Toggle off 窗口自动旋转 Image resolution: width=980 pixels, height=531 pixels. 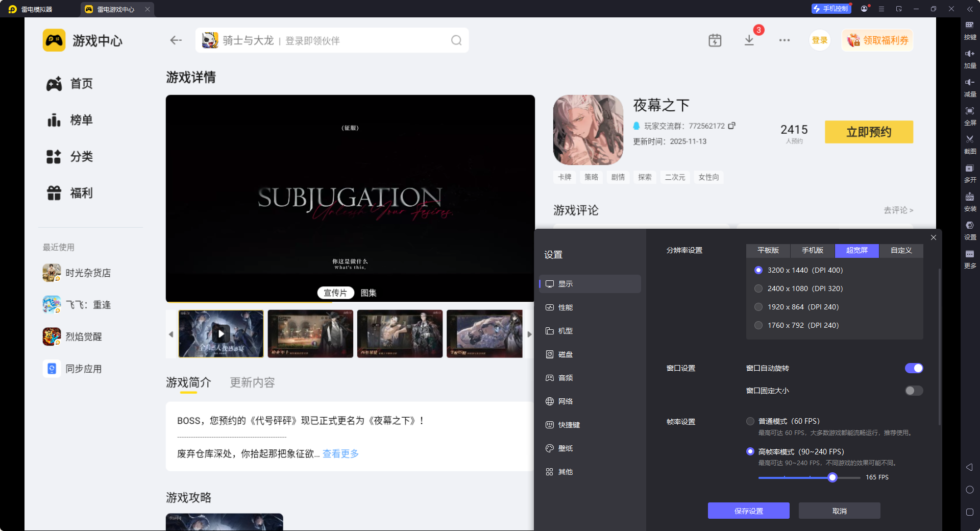click(x=913, y=368)
